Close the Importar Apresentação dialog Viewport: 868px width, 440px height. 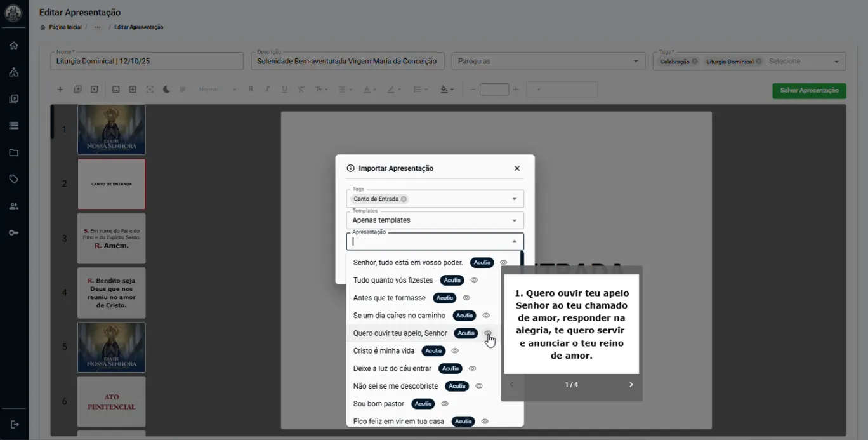pos(516,168)
